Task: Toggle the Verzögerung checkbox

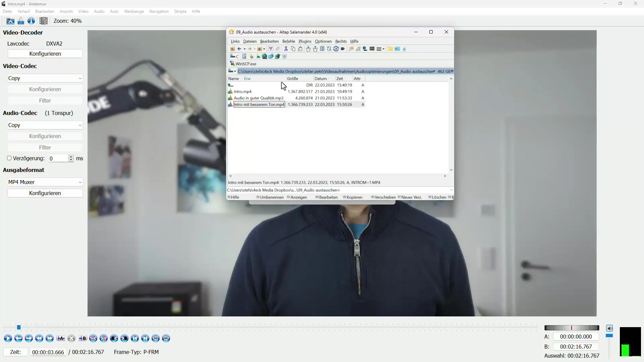Action: click(x=9, y=158)
